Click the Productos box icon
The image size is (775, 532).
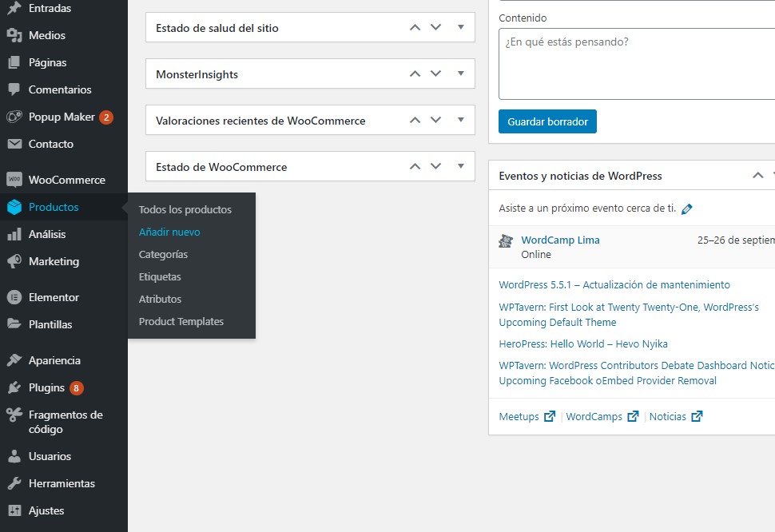(14, 207)
